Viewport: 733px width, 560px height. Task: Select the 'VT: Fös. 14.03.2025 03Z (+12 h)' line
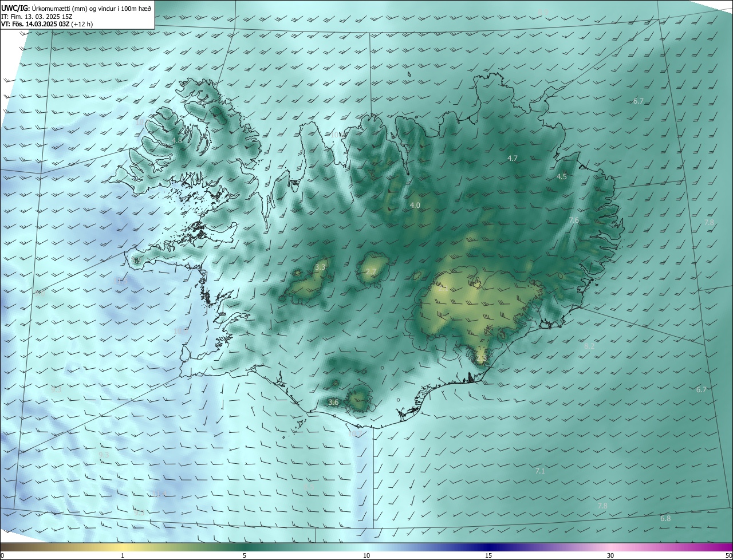(x=47, y=25)
